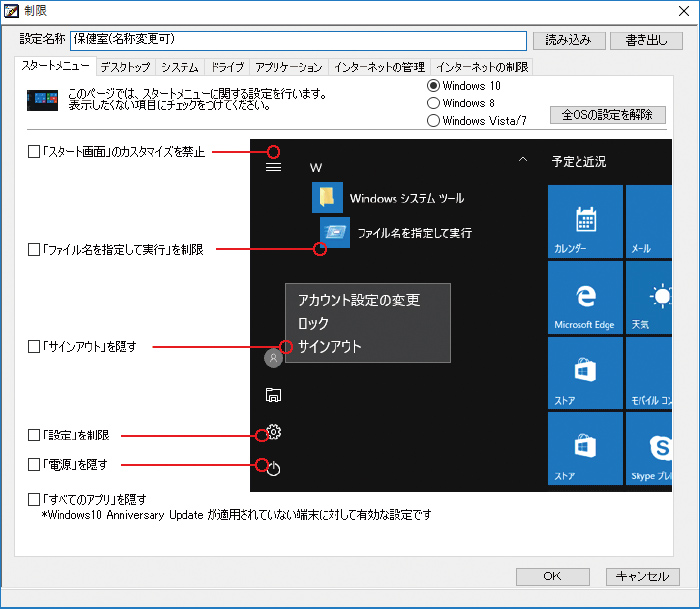The image size is (700, 609).
Task: Collapse the list with the chevron up arrow
Action: [523, 159]
